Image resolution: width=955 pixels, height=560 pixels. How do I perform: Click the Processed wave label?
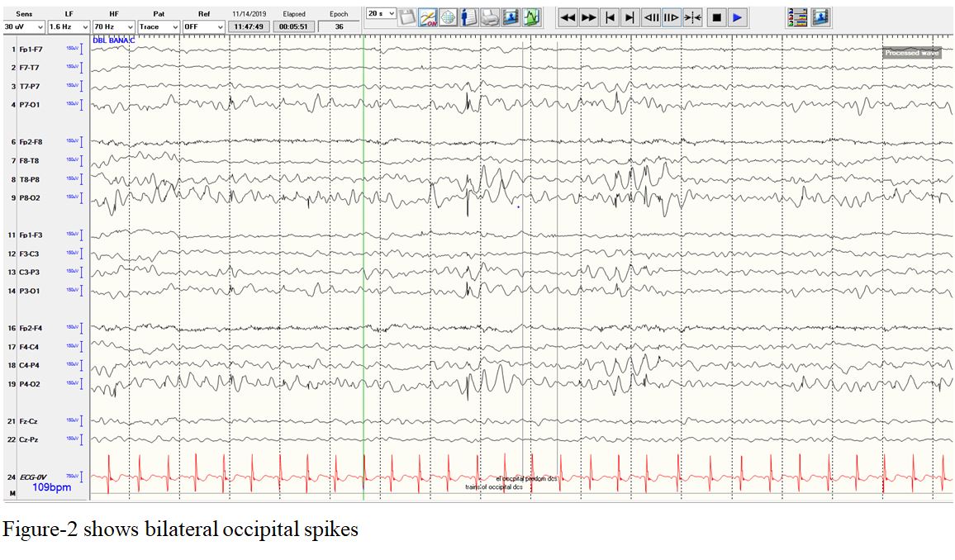(x=912, y=53)
